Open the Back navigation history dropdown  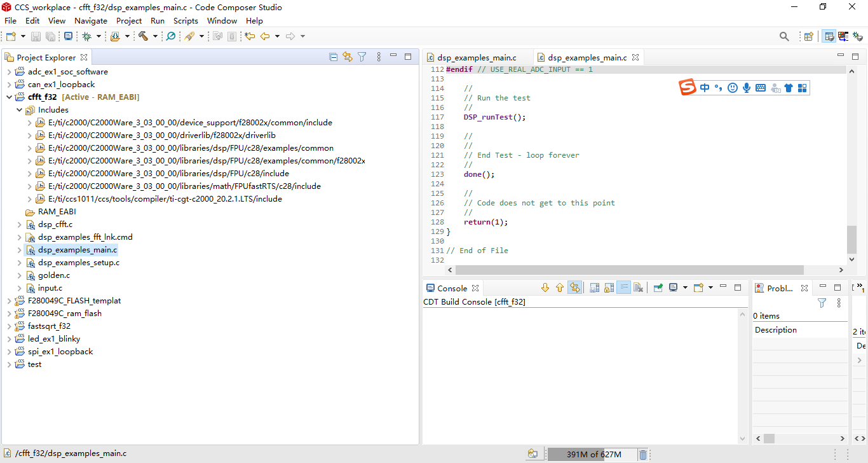[277, 37]
